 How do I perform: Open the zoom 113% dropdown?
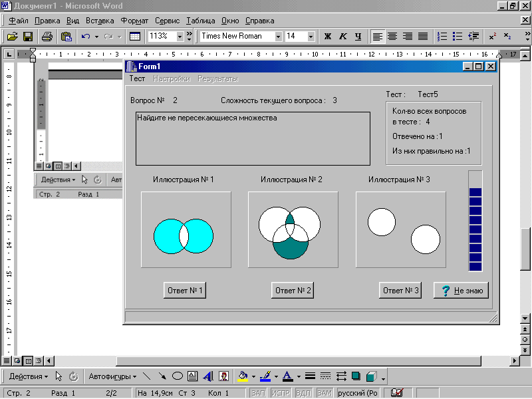[180, 37]
